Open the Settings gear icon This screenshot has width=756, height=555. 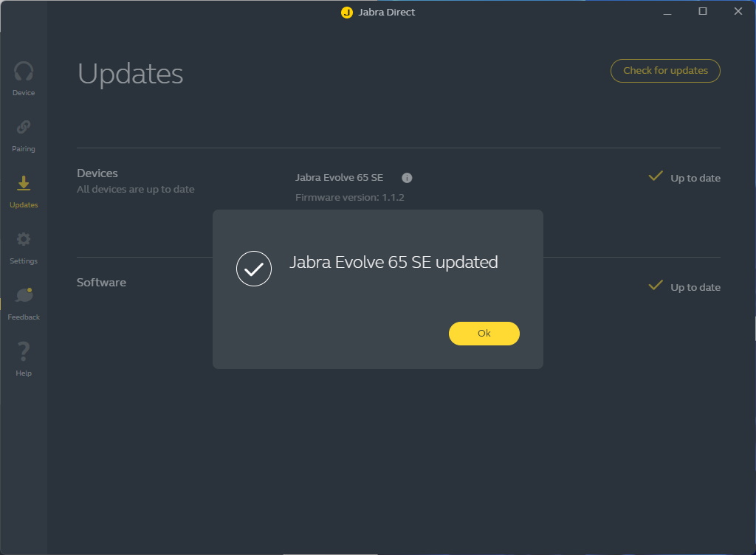(x=23, y=239)
